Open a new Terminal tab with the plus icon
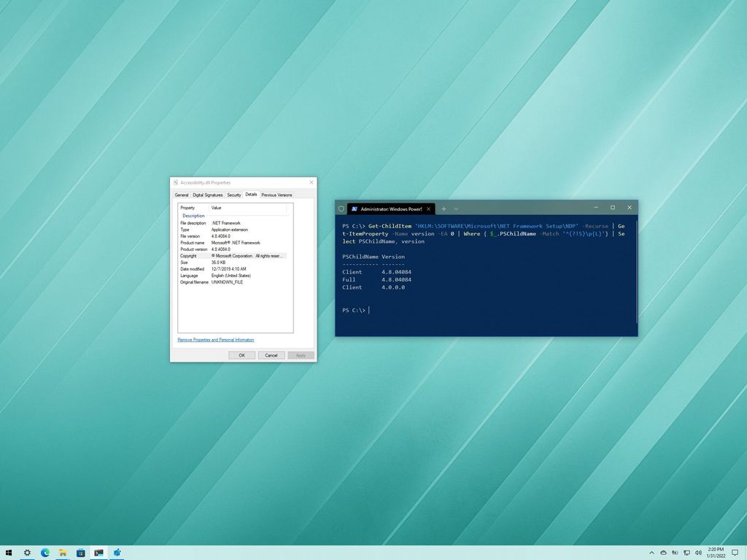Screen dimensions: 747x560 (x=444, y=209)
